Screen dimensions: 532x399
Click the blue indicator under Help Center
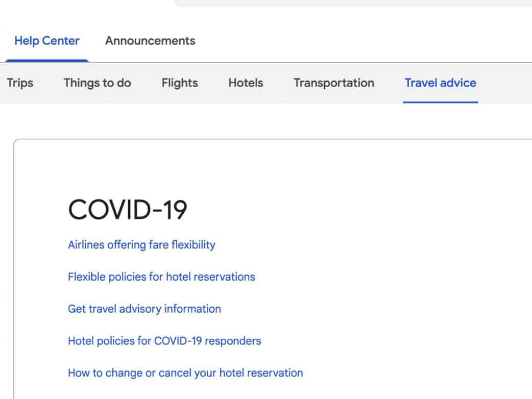tap(46, 60)
